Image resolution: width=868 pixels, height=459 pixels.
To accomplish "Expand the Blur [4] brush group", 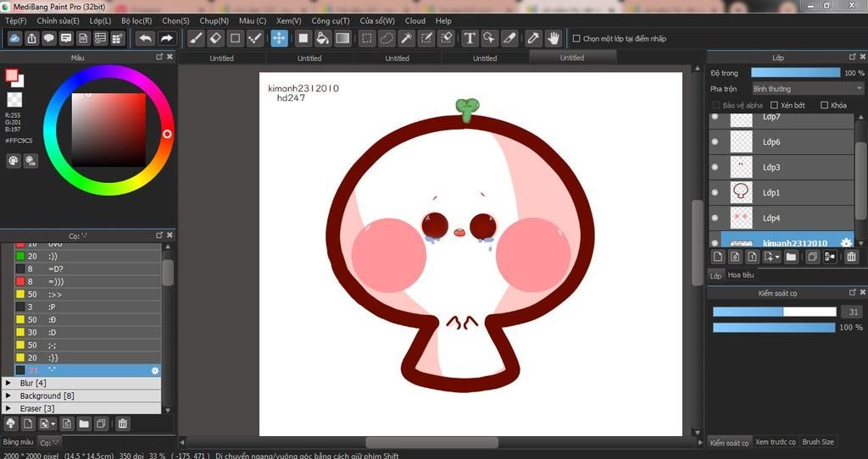I will pyautogui.click(x=8, y=383).
